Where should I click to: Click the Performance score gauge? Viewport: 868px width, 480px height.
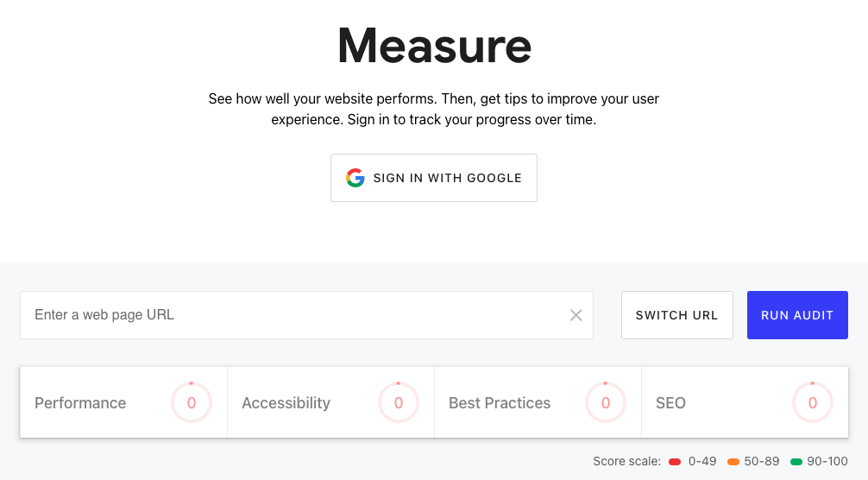192,402
